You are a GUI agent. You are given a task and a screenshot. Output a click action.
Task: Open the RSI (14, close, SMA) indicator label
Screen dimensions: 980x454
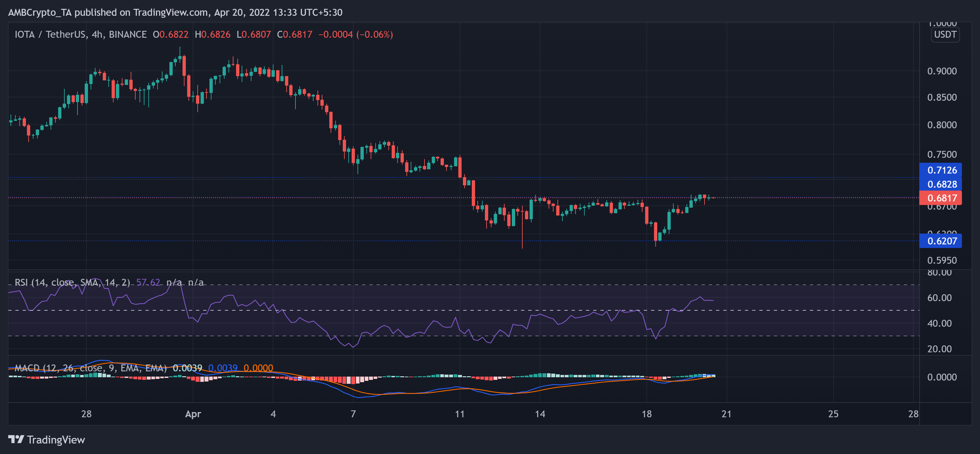tap(72, 282)
